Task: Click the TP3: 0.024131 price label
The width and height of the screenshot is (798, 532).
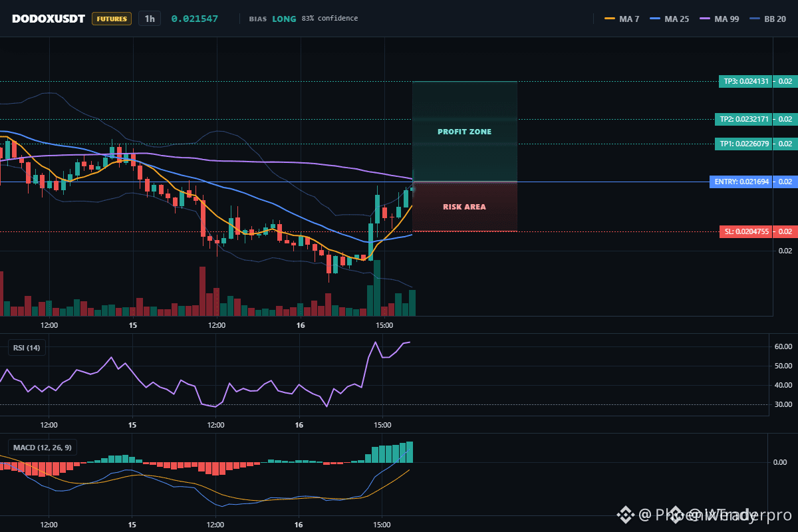Action: (x=745, y=82)
